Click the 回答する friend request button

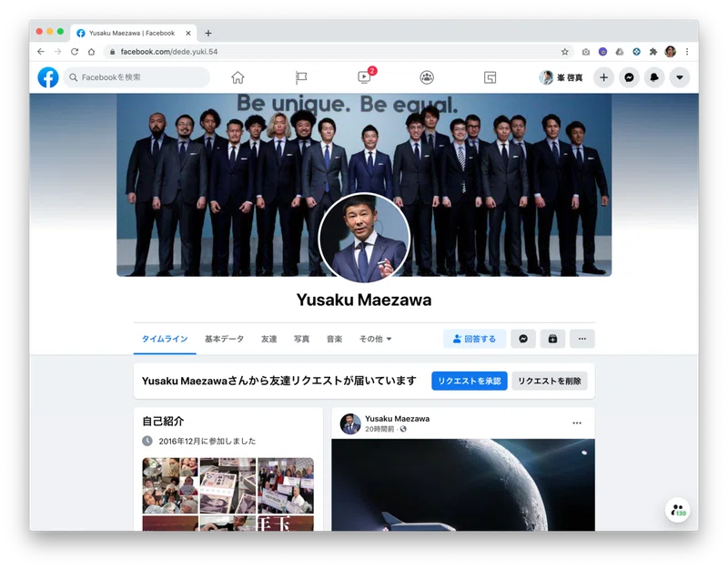(x=474, y=339)
